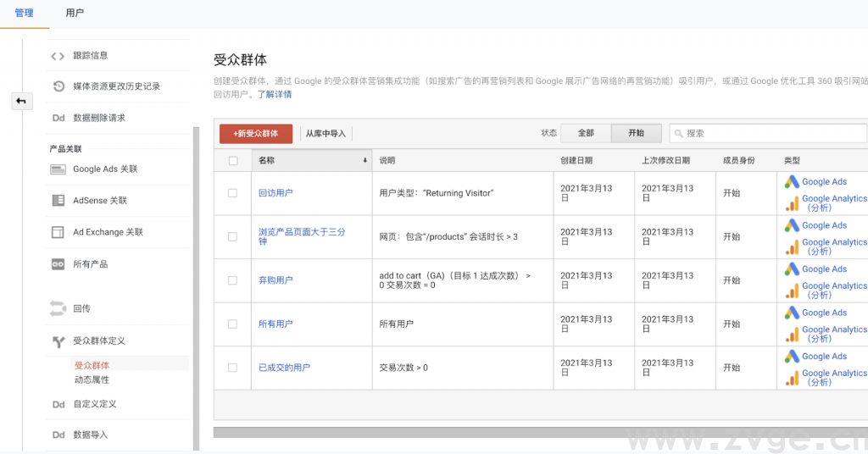Click the Dd icon beside 数据导入
Viewport: 868px width, 454px height.
58,435
